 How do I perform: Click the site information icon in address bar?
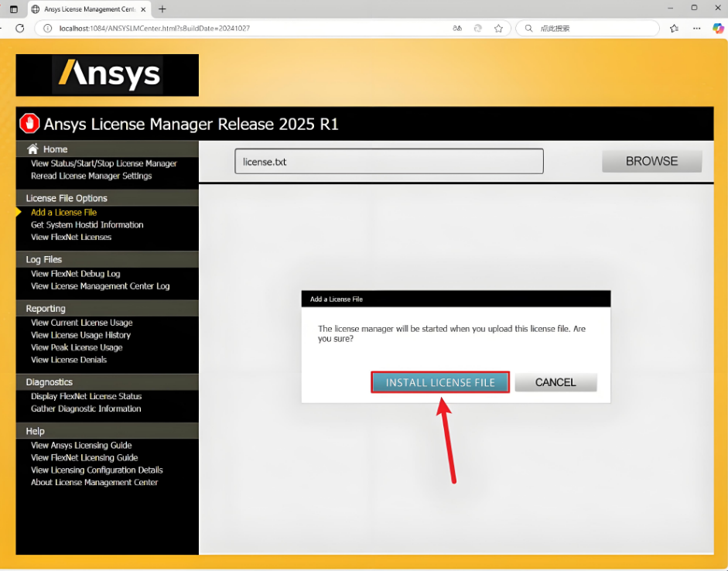(47, 29)
